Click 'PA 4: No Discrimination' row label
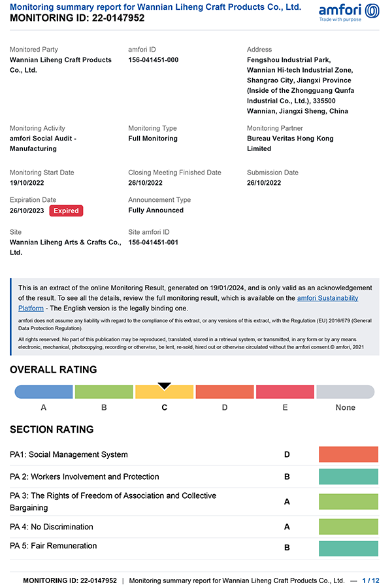 (x=52, y=527)
